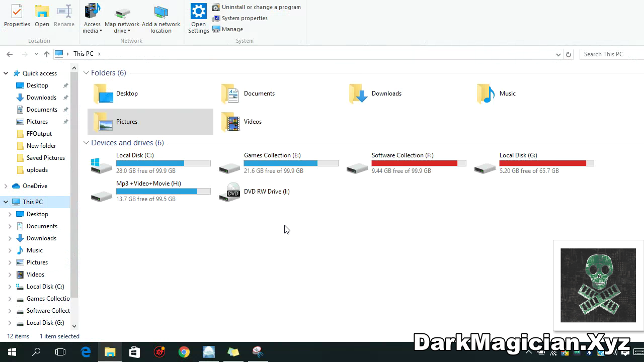
Task: Open New folder in navigation pane
Action: click(41, 146)
